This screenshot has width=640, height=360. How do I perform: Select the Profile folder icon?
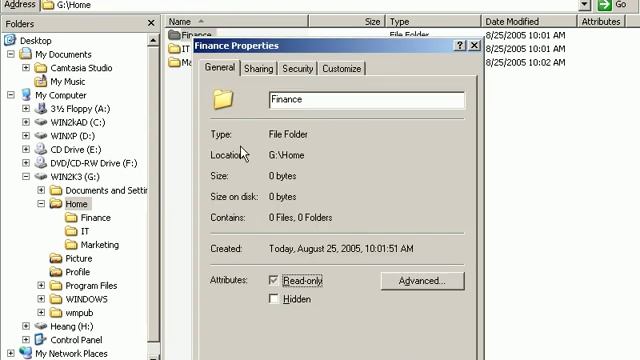click(x=56, y=272)
